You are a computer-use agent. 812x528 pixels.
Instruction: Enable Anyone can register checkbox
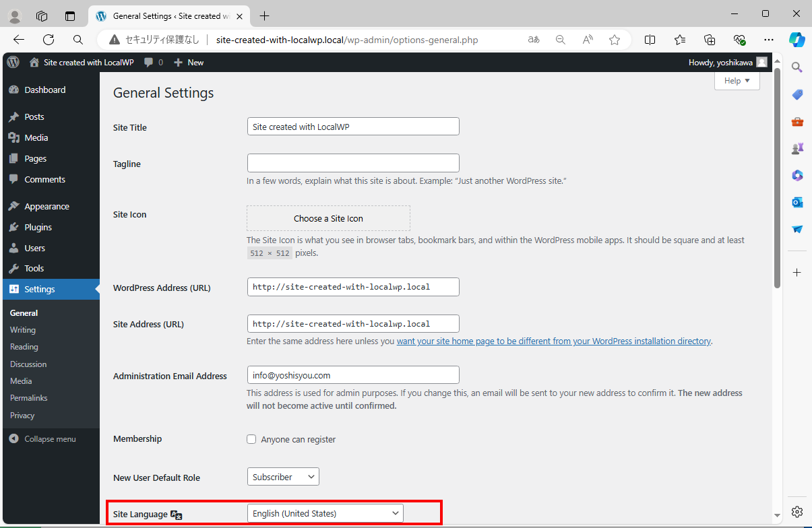251,439
